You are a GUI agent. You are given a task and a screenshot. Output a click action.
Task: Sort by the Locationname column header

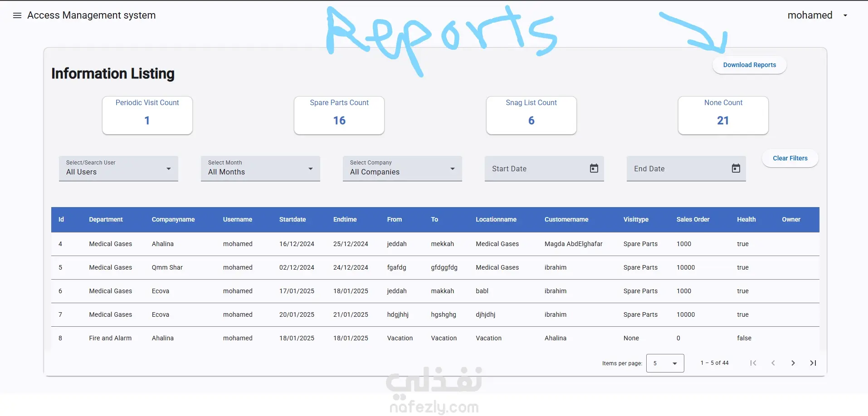coord(496,219)
